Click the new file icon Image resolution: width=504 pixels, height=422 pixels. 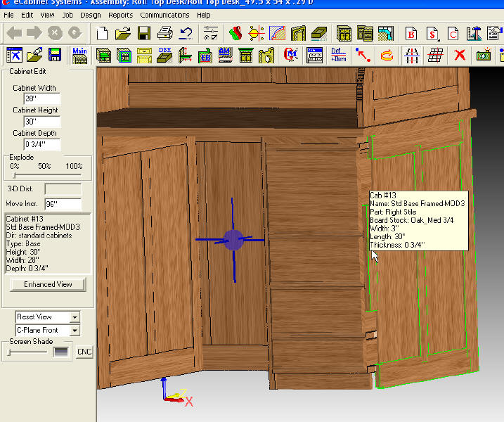pos(103,32)
